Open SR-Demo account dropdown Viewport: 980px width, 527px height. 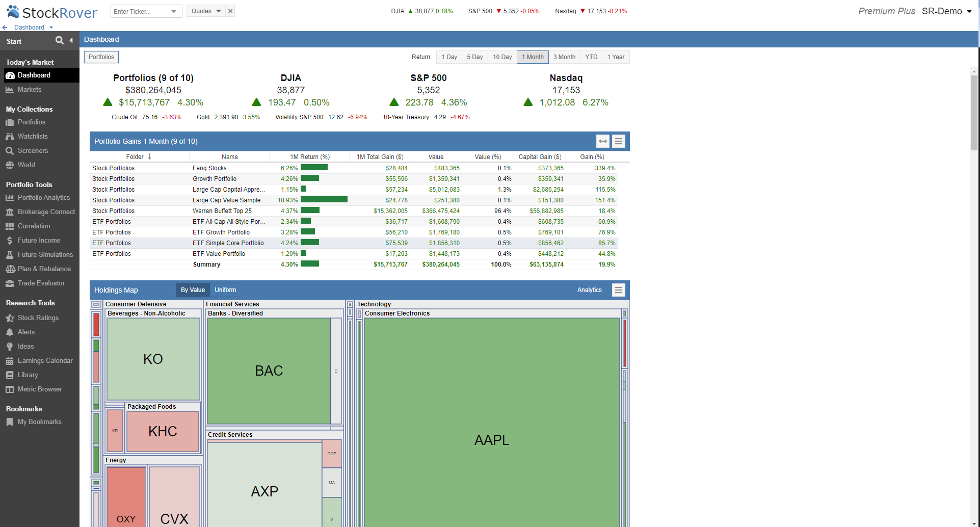point(946,11)
